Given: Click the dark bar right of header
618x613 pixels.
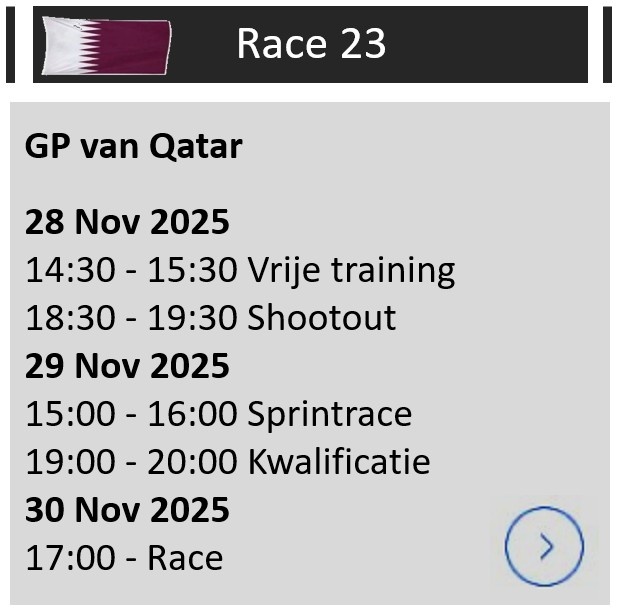Looking at the screenshot, I should coord(607,44).
